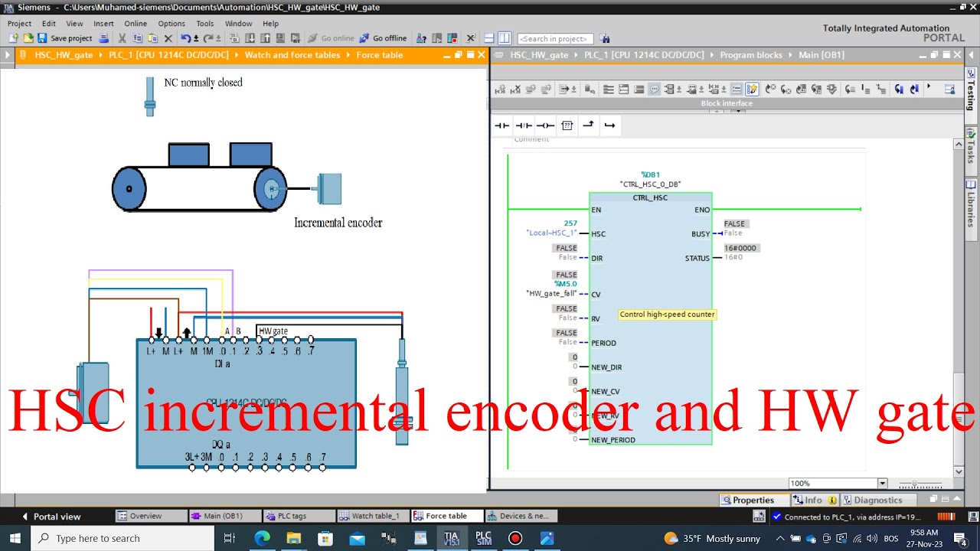
Task: Open the Online menu
Action: [136, 24]
